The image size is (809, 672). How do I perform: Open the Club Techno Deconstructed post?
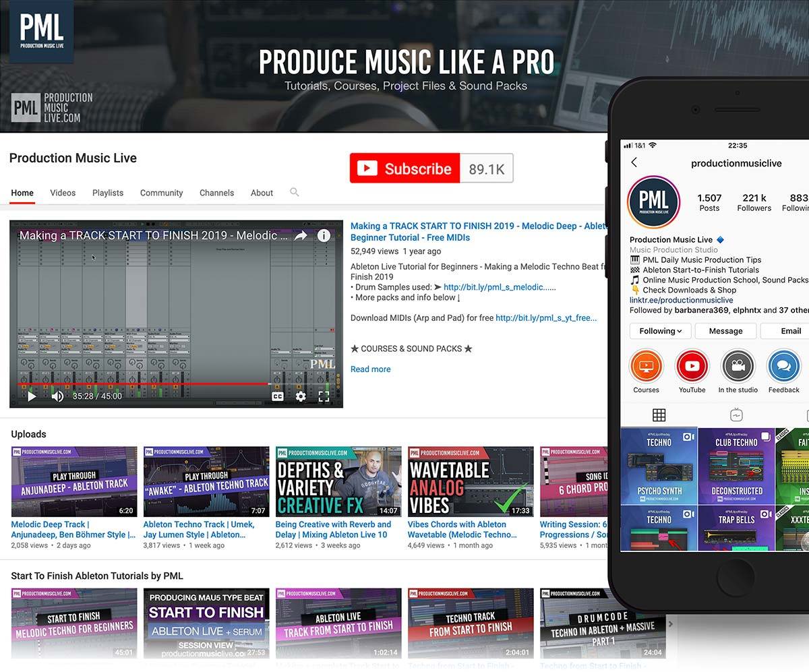click(x=736, y=466)
